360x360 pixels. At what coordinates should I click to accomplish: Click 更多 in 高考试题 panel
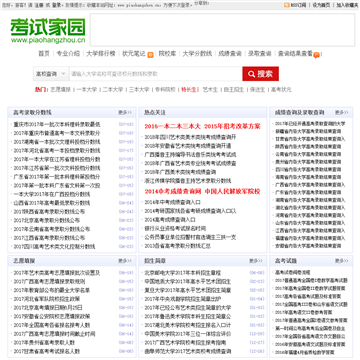pos(342,261)
